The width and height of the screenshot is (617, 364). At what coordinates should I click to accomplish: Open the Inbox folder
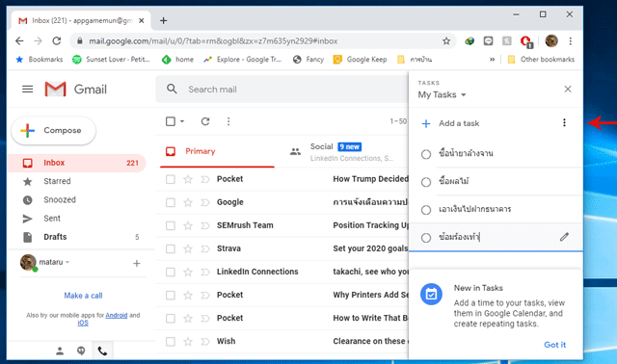pyautogui.click(x=77, y=163)
